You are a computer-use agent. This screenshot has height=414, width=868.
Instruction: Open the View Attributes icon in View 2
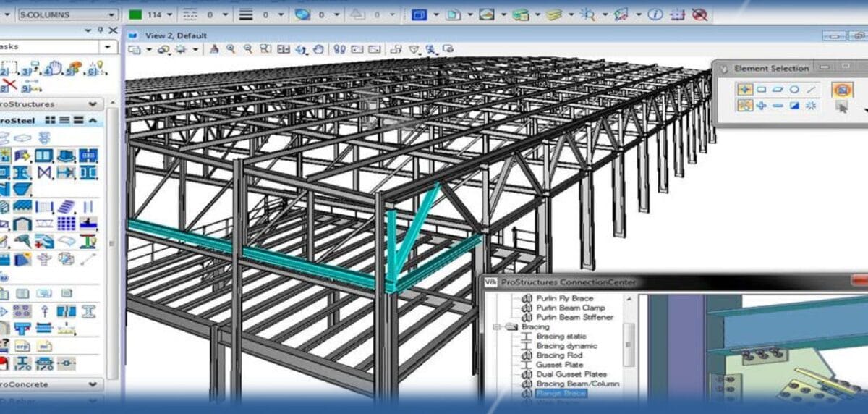coord(135,49)
